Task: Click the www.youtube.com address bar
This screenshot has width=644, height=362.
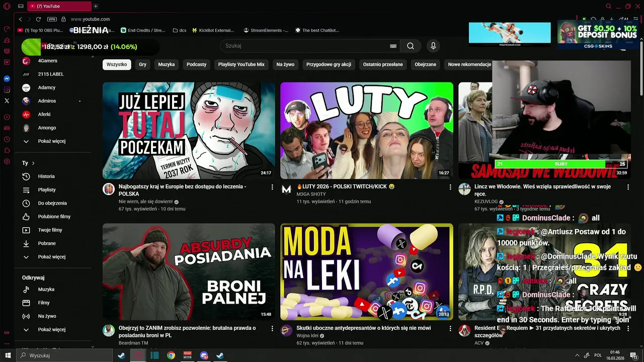Action: [90, 19]
